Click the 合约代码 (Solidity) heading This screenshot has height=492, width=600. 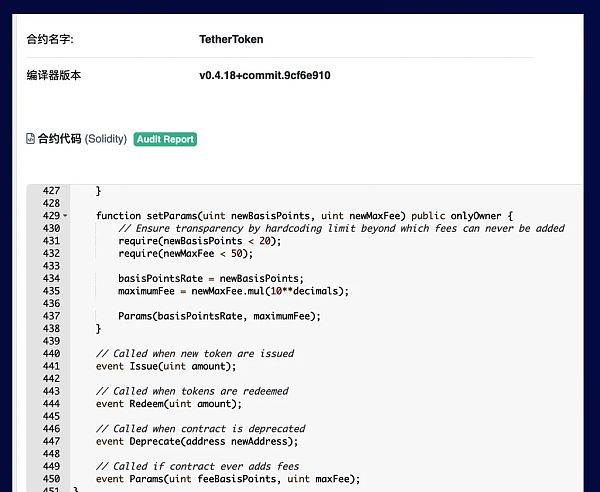coord(82,138)
